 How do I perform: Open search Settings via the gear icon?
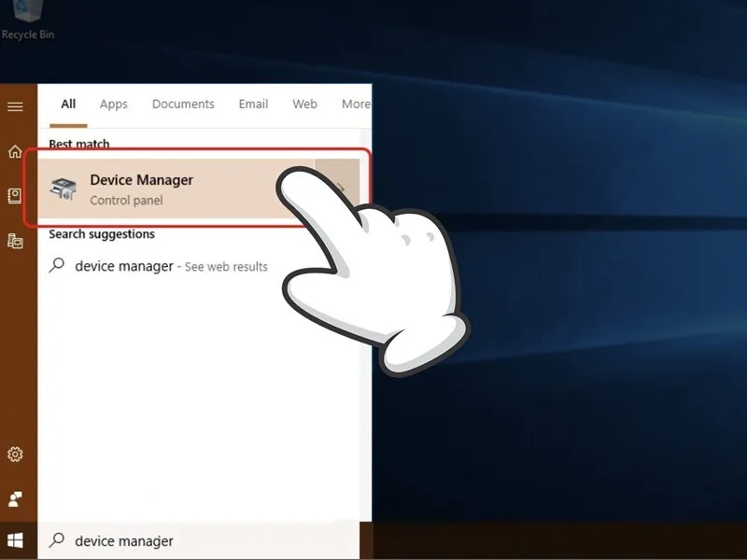(14, 455)
